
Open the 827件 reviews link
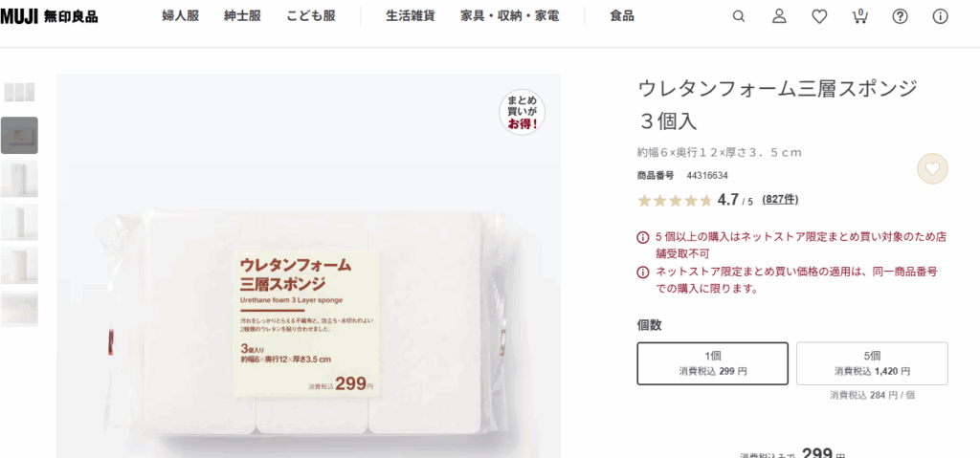pos(780,200)
